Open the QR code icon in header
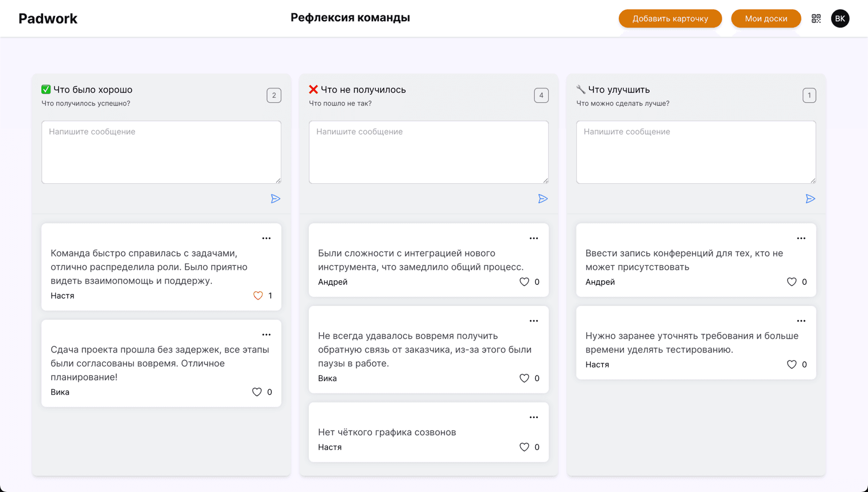The width and height of the screenshot is (868, 492). (816, 18)
